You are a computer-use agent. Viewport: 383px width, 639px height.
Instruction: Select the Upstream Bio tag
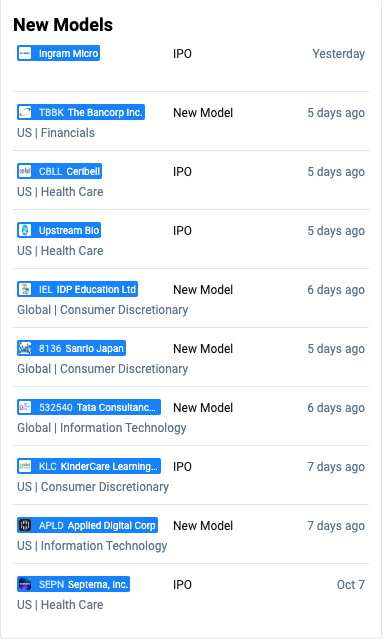tap(59, 231)
